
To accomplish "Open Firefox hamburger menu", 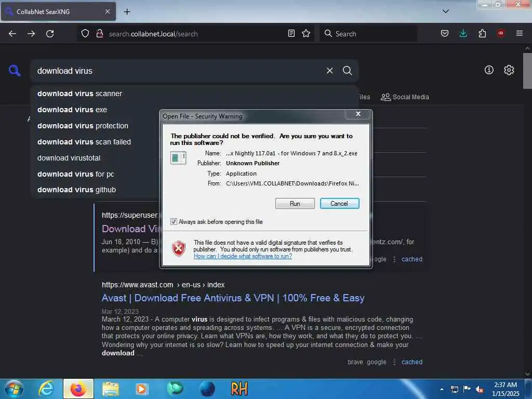I will pos(520,33).
